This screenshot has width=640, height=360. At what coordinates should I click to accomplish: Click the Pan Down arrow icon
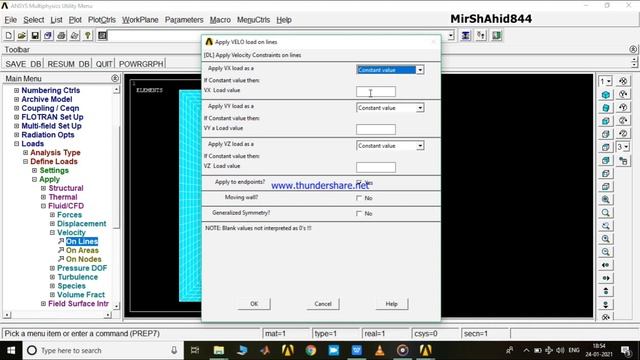606,304
